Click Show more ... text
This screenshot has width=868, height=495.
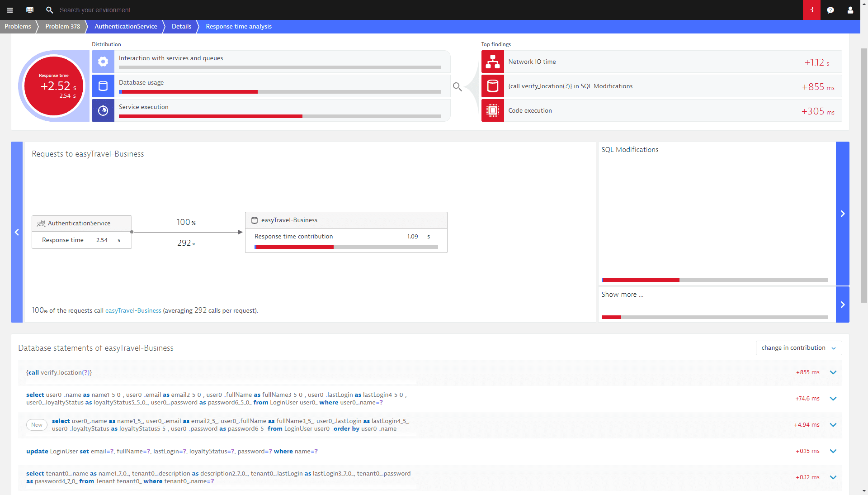(x=622, y=295)
